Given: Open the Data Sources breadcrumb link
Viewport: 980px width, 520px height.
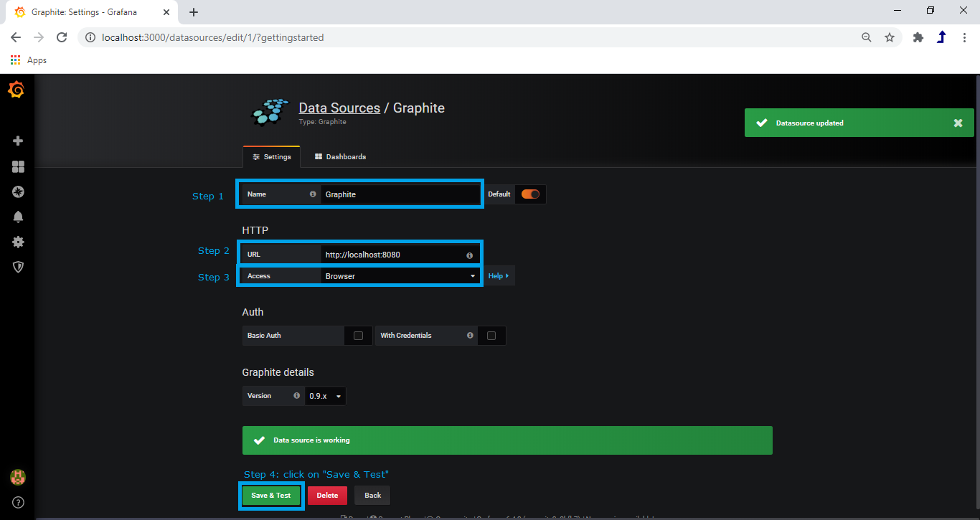Looking at the screenshot, I should click(x=339, y=108).
